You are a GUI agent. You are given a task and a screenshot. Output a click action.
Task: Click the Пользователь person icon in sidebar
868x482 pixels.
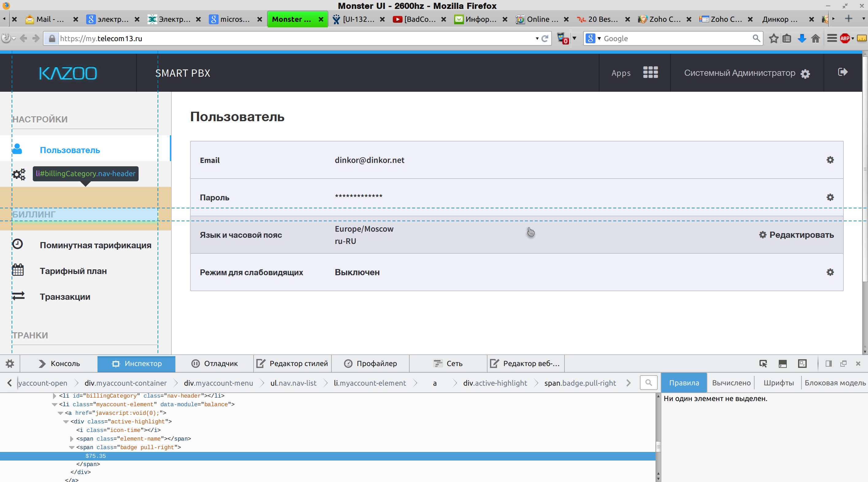click(x=17, y=149)
